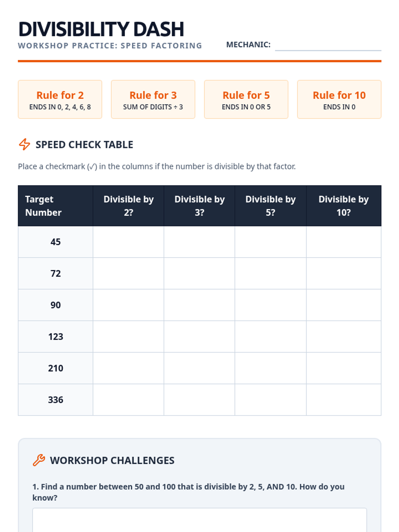Select the Rule for 3 card
The height and width of the screenshot is (532, 399).
pyautogui.click(x=153, y=99)
